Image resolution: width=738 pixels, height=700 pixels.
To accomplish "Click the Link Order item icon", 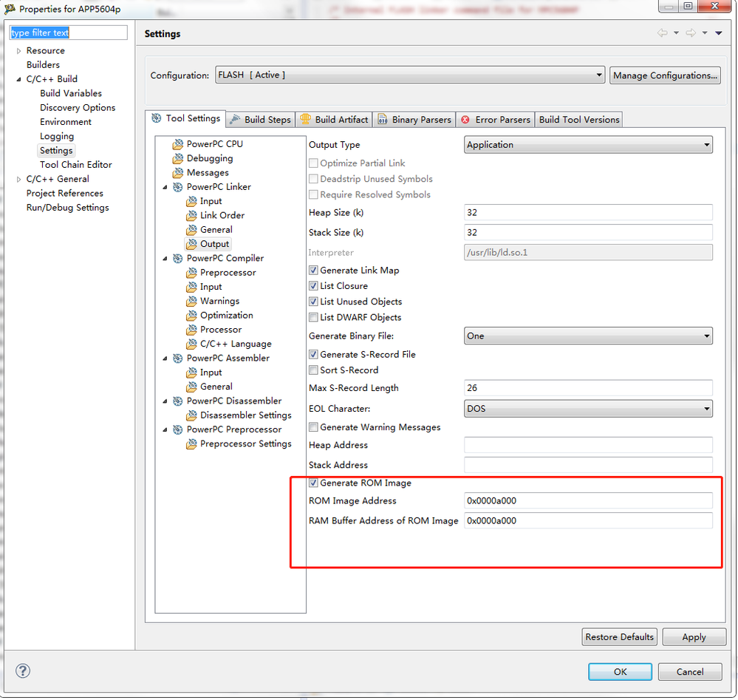I will (x=191, y=216).
